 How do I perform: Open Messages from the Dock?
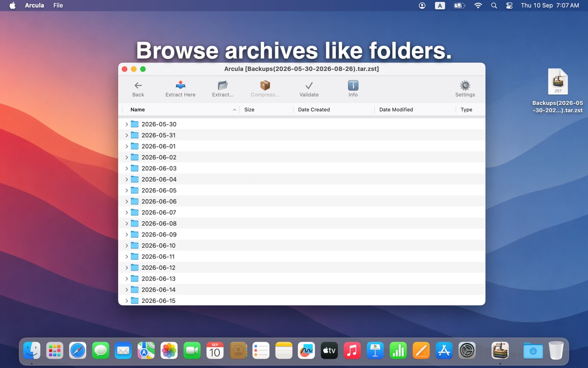[101, 351]
